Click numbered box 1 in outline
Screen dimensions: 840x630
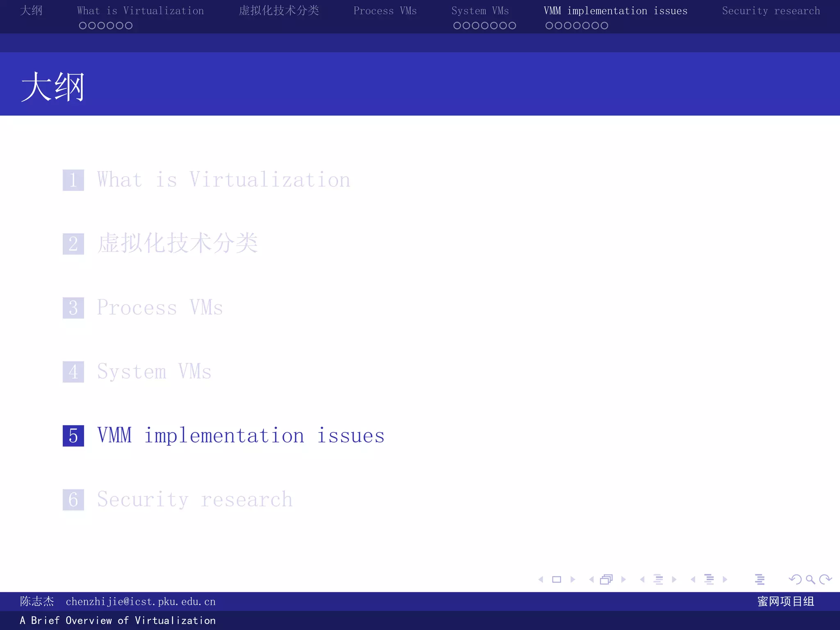[73, 180]
